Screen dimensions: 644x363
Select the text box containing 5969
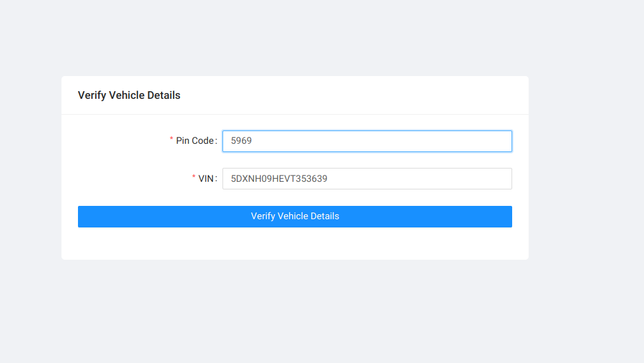coord(366,141)
